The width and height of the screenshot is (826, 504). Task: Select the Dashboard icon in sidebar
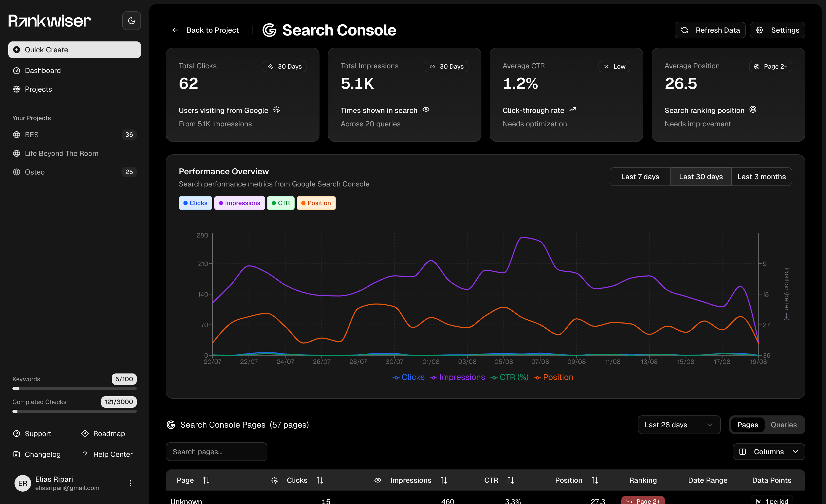click(16, 70)
